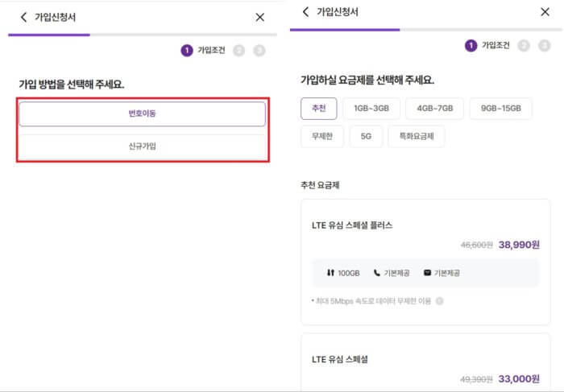564x392 pixels.
Task: Click step 3 indicator in right panel
Action: click(x=544, y=45)
